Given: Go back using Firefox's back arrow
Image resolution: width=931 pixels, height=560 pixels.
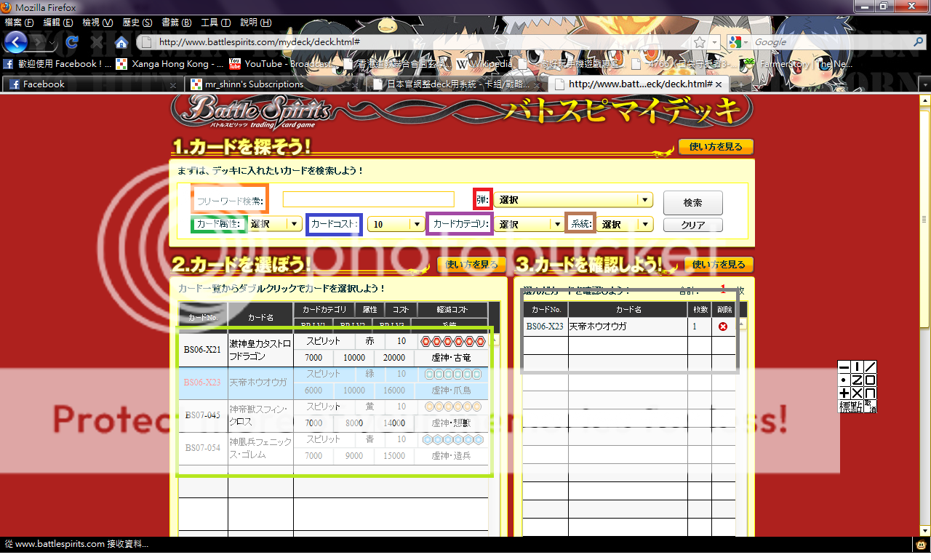Looking at the screenshot, I should click(16, 41).
